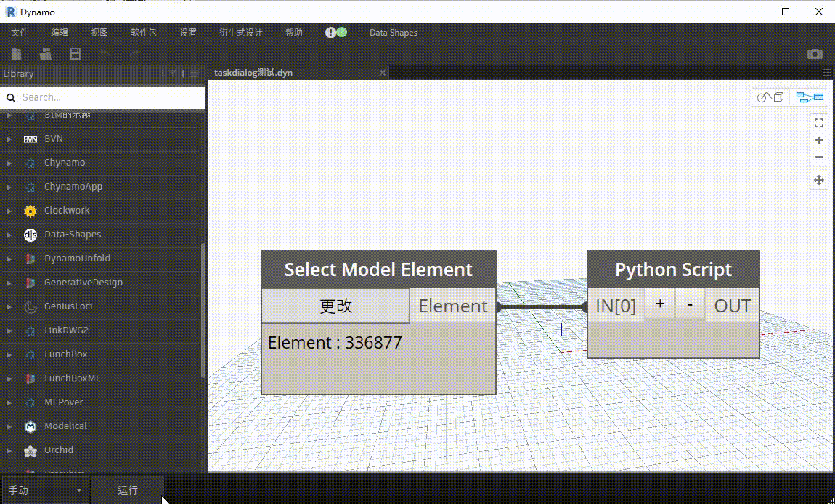835x504 pixels.
Task: Remove input port with Python Script minus
Action: 691,304
